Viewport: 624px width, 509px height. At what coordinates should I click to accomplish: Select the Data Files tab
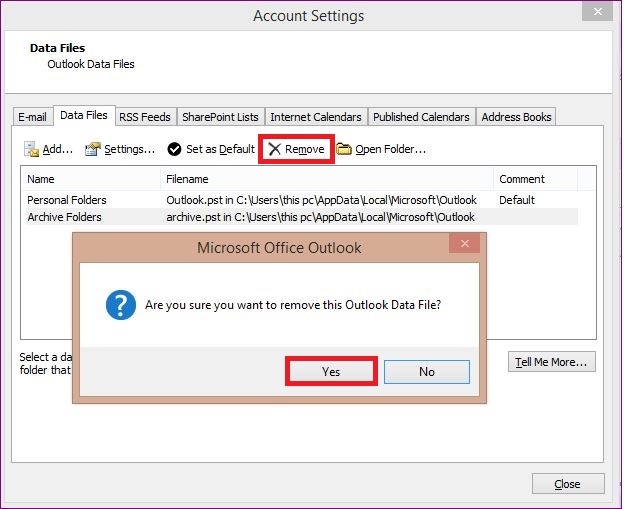point(84,115)
